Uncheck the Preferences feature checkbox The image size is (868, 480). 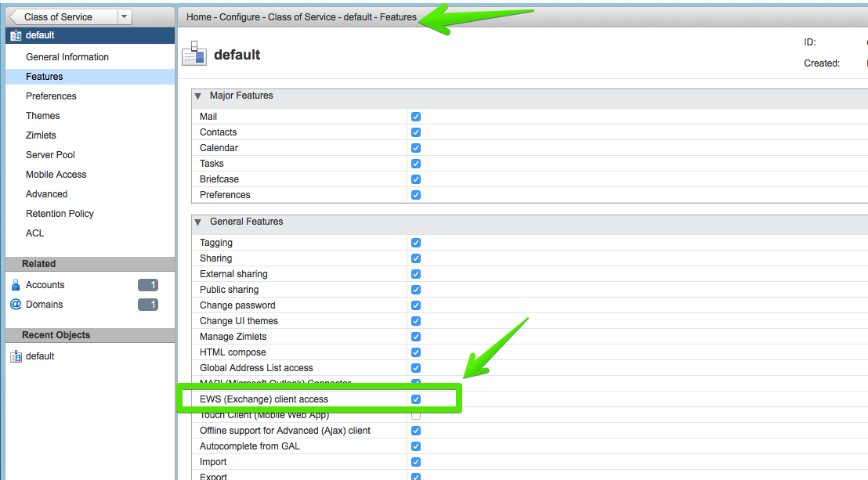coord(416,195)
